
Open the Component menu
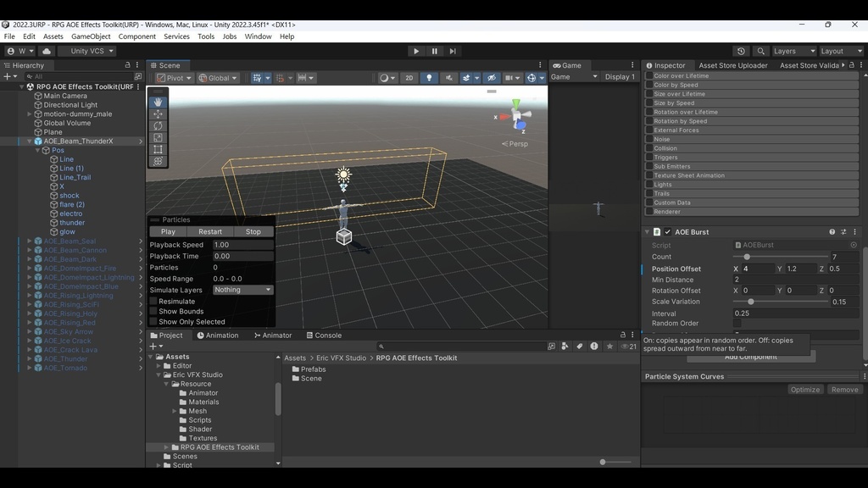point(136,36)
